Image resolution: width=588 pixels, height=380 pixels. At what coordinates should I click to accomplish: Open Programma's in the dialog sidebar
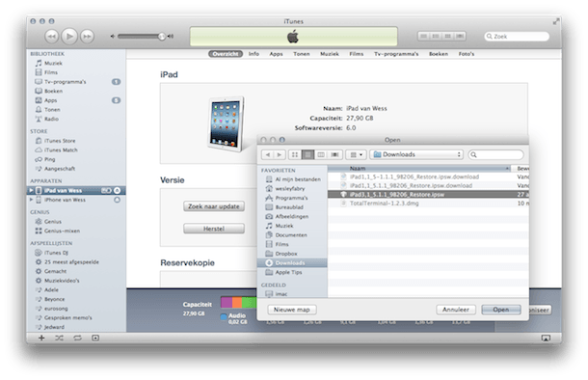[x=291, y=198]
